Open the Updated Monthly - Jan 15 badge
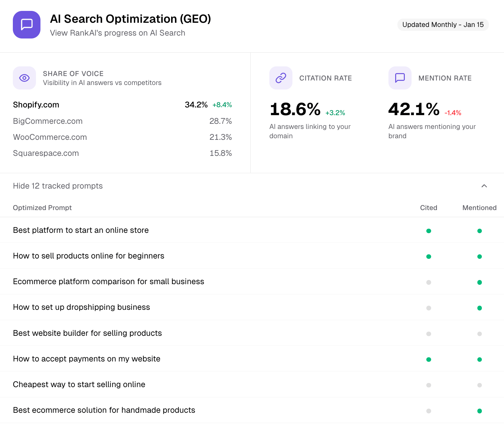 (x=443, y=25)
